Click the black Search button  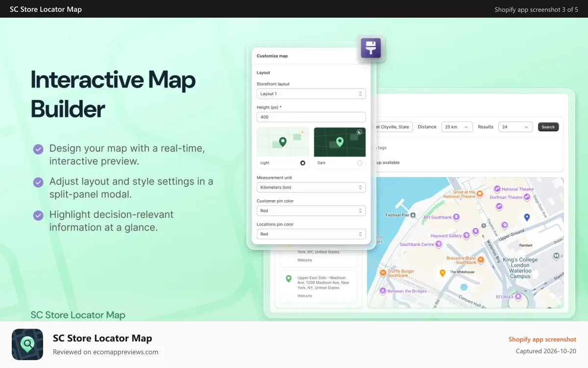548,127
